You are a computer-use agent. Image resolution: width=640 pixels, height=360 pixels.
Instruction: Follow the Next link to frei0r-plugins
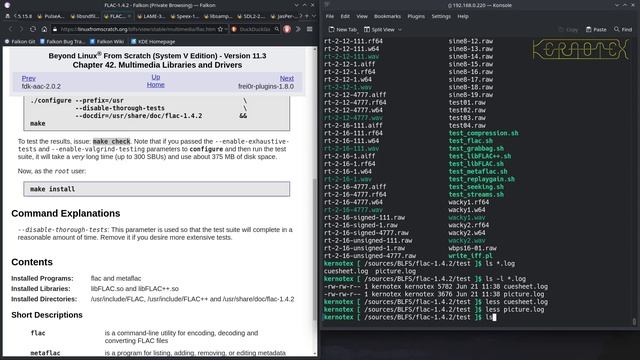287,78
